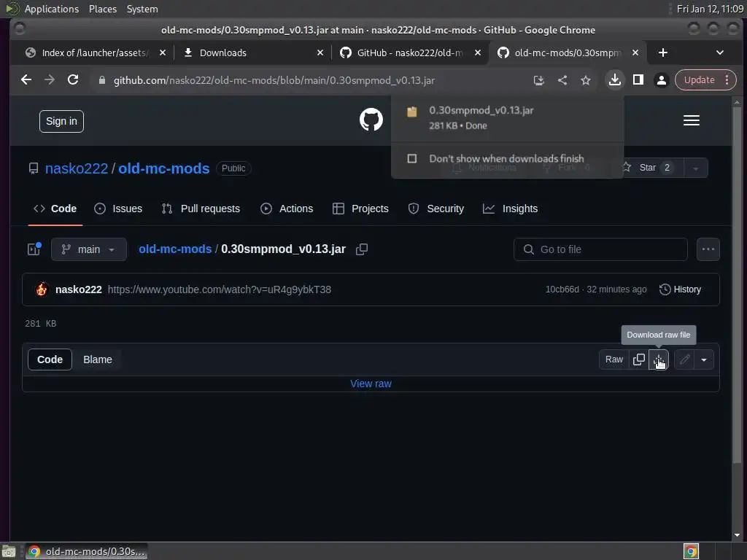This screenshot has height=560, width=747.
Task: Open the Issues repository tab
Action: [118, 209]
